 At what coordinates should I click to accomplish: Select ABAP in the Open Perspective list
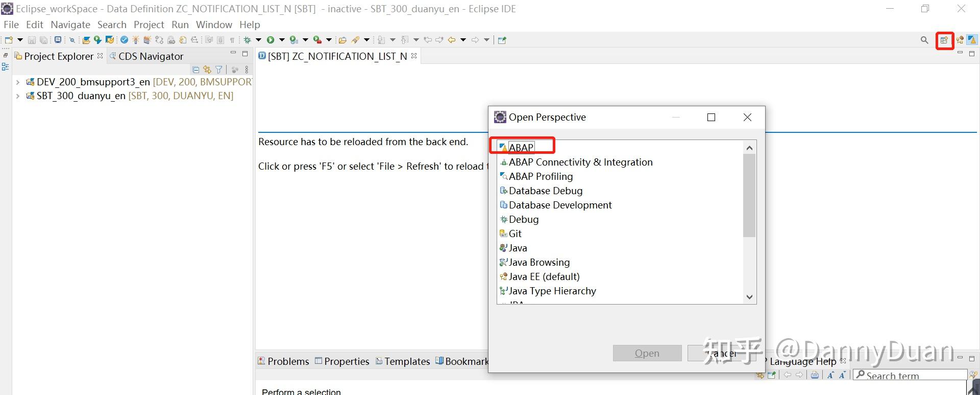tap(521, 148)
